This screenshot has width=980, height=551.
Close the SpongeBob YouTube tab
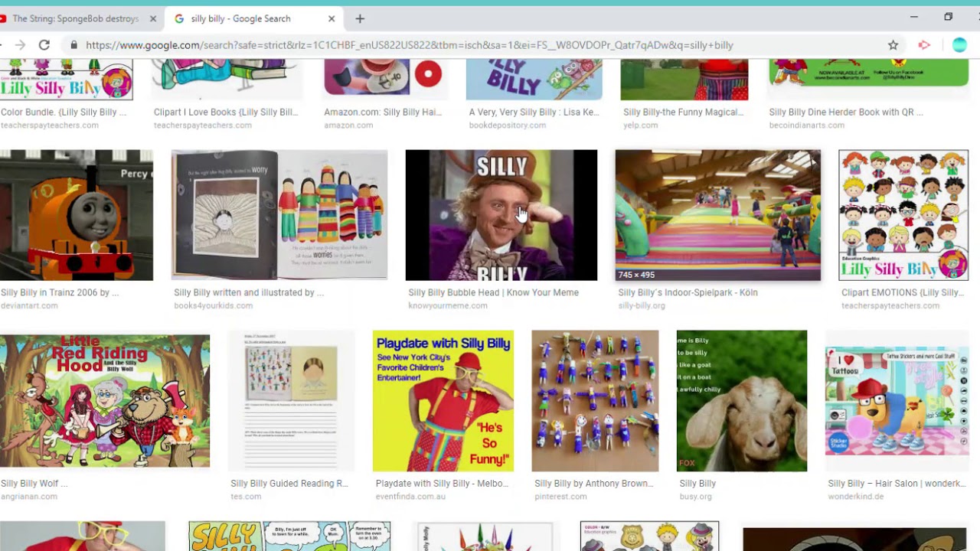coord(152,18)
